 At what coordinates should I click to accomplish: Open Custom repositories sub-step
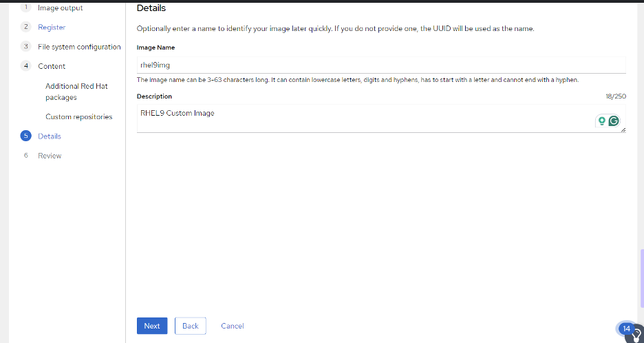coord(79,117)
